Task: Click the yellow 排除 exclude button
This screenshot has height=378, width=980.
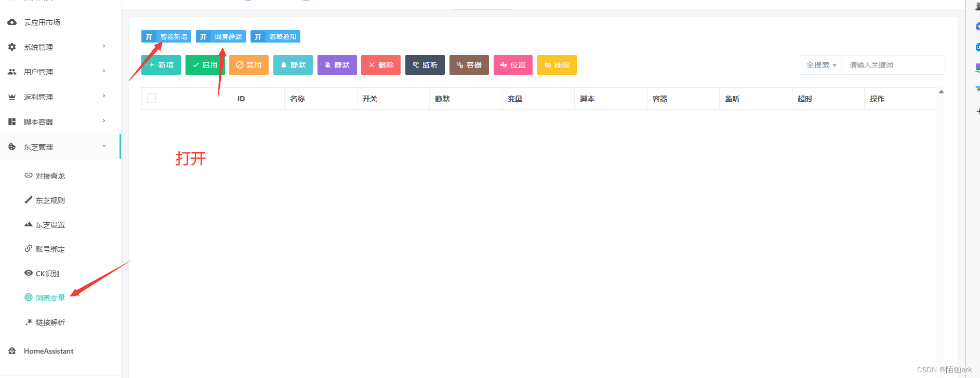Action: click(x=557, y=65)
